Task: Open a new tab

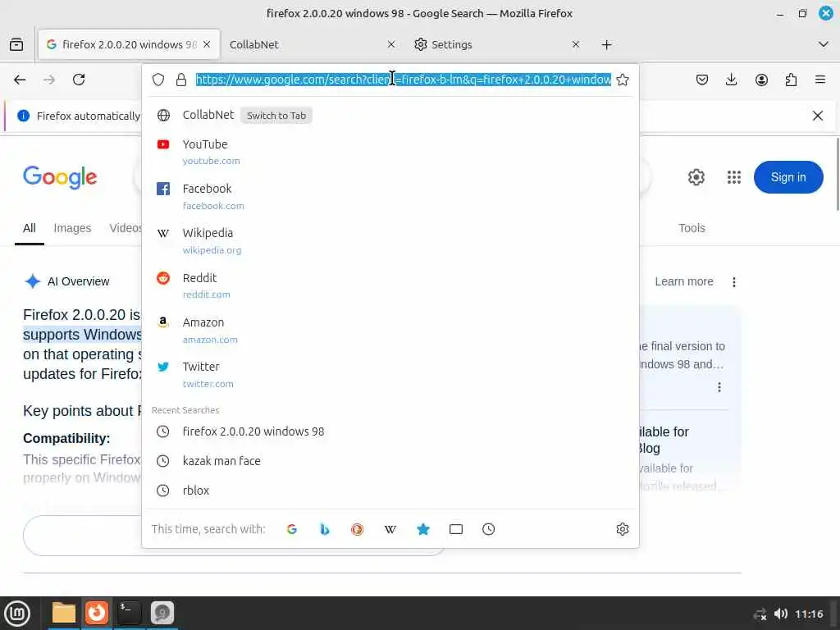Action: pos(606,44)
